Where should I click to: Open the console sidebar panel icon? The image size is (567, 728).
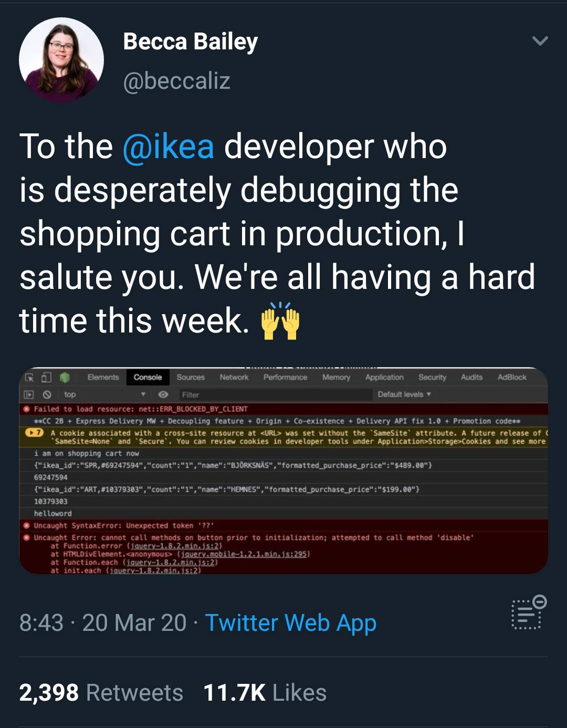pyautogui.click(x=29, y=394)
